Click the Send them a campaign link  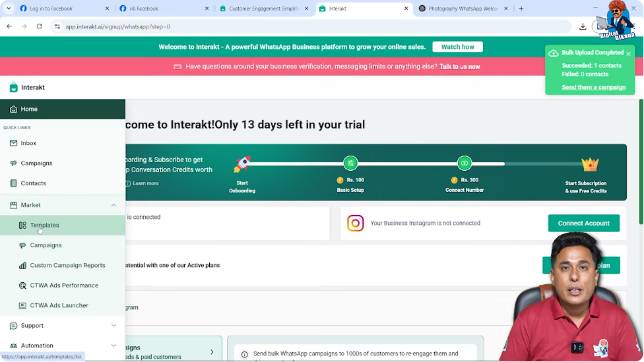[593, 88]
